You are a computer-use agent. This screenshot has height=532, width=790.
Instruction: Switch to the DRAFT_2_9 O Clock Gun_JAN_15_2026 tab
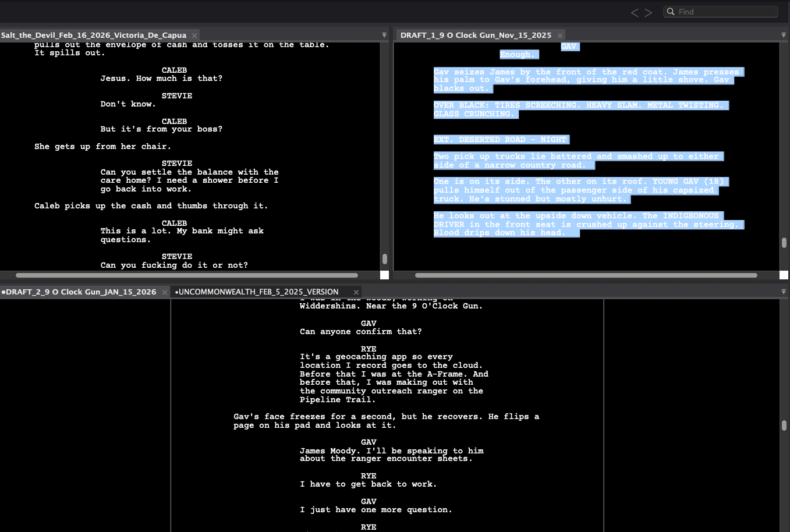pos(81,292)
